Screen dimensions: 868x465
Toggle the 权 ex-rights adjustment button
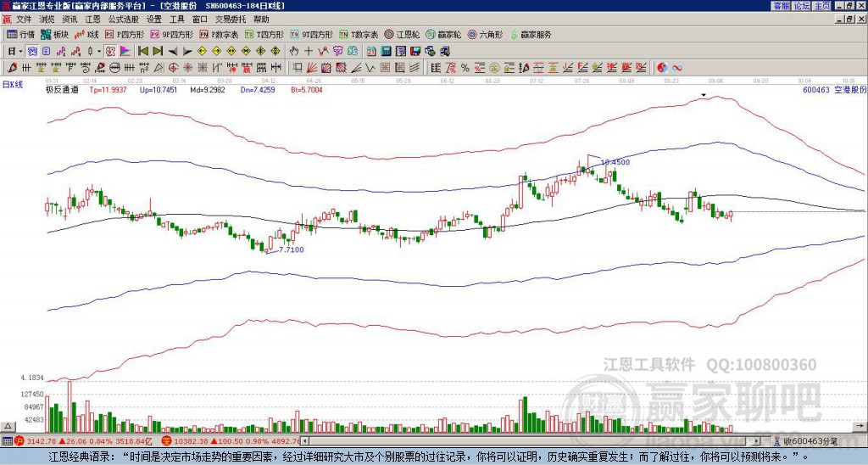pos(110,51)
